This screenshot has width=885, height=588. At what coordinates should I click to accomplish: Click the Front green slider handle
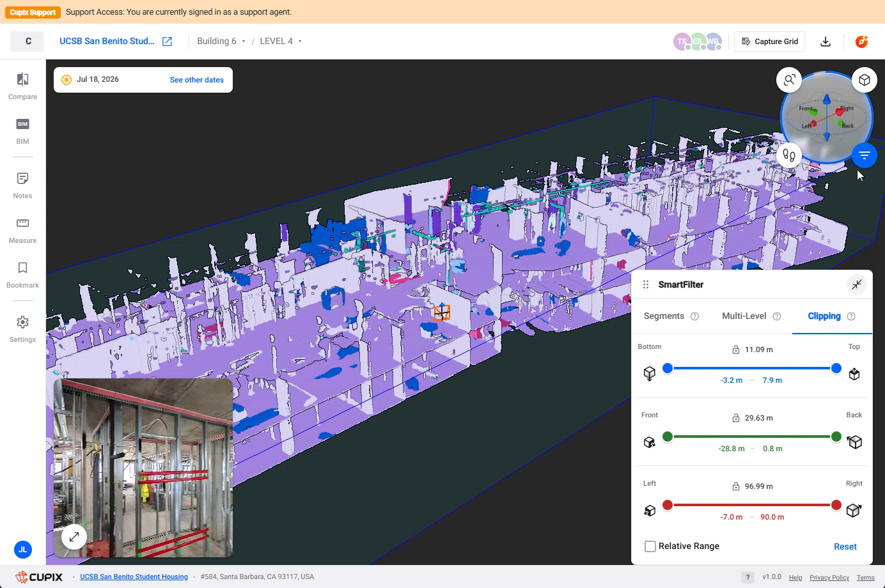click(668, 437)
